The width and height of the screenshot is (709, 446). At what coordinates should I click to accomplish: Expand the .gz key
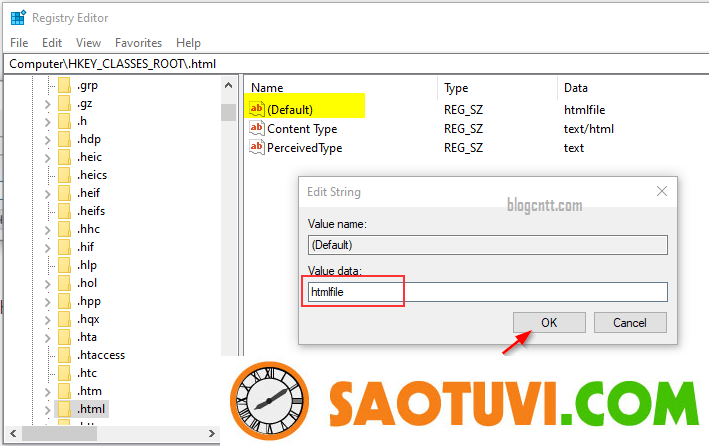(x=47, y=104)
